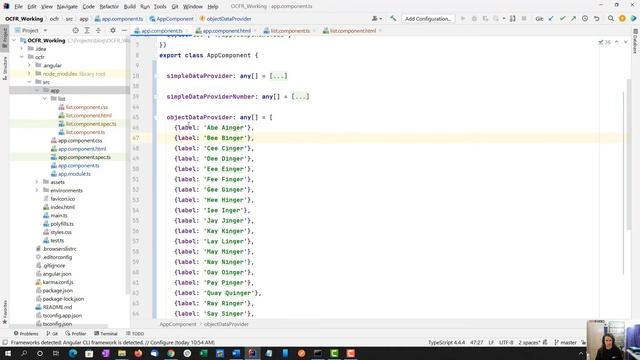Click the Select Opened File target icon
This screenshot has height=360, width=640.
click(x=76, y=30)
